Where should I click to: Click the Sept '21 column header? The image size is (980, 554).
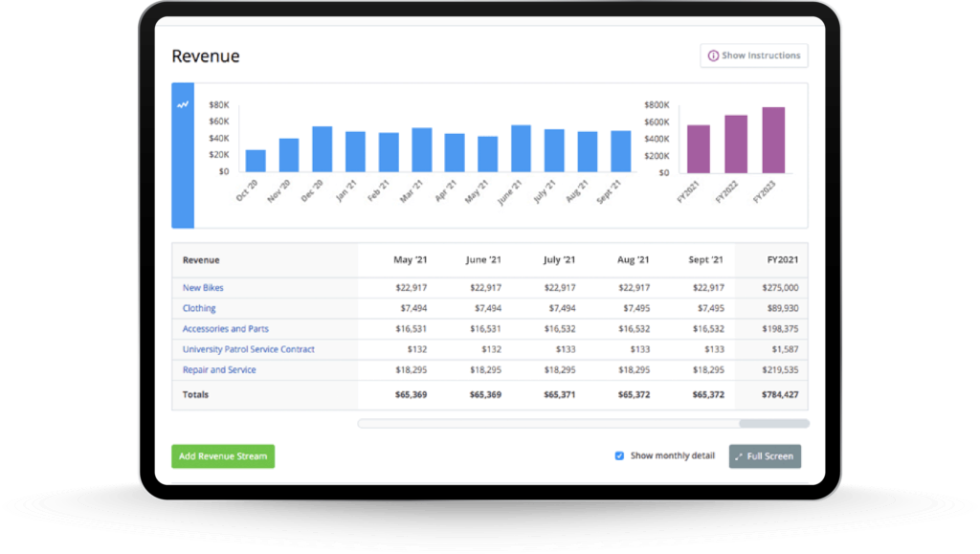click(x=706, y=259)
